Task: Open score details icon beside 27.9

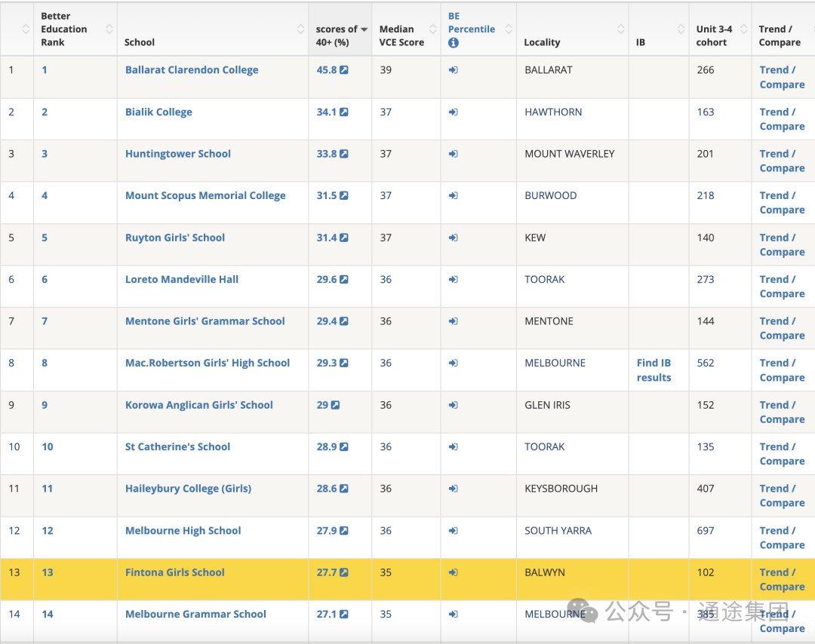Action: [x=344, y=531]
